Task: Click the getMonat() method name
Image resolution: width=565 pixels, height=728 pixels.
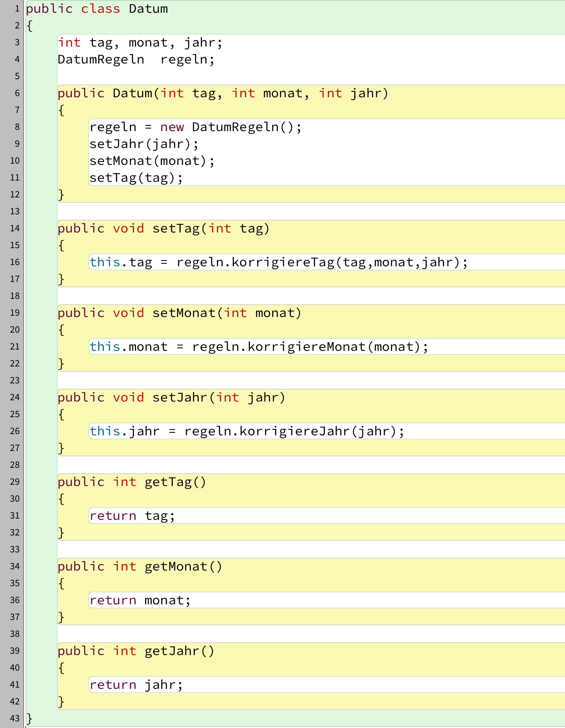Action: click(176, 566)
